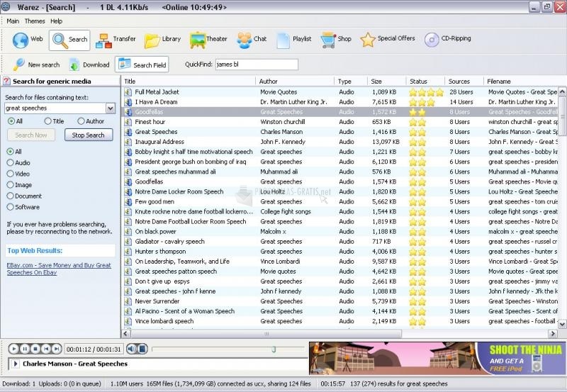Select the 'Never Surrender' result row

340,301
